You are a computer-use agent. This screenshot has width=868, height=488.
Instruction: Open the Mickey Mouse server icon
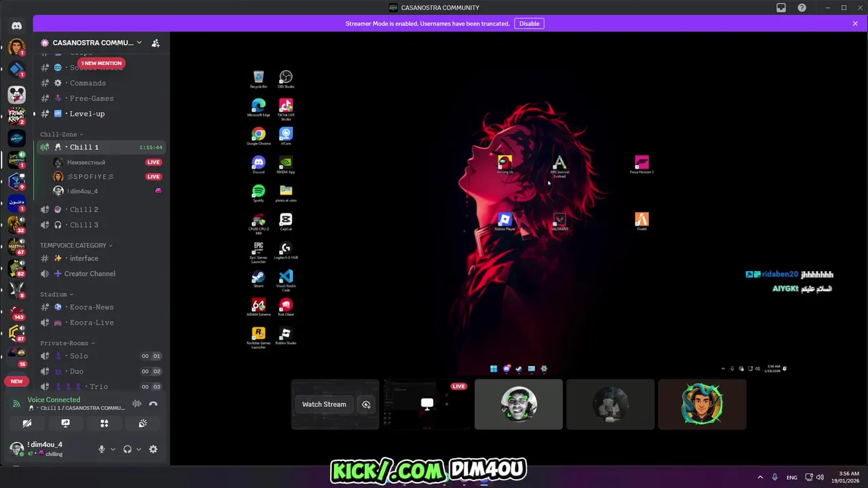coord(17,94)
